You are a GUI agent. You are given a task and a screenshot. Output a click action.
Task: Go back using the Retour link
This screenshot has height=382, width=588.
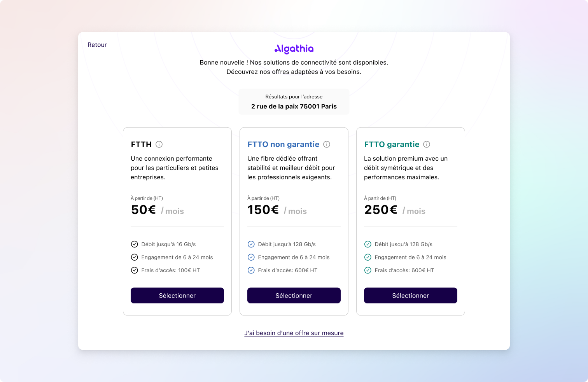pyautogui.click(x=97, y=45)
